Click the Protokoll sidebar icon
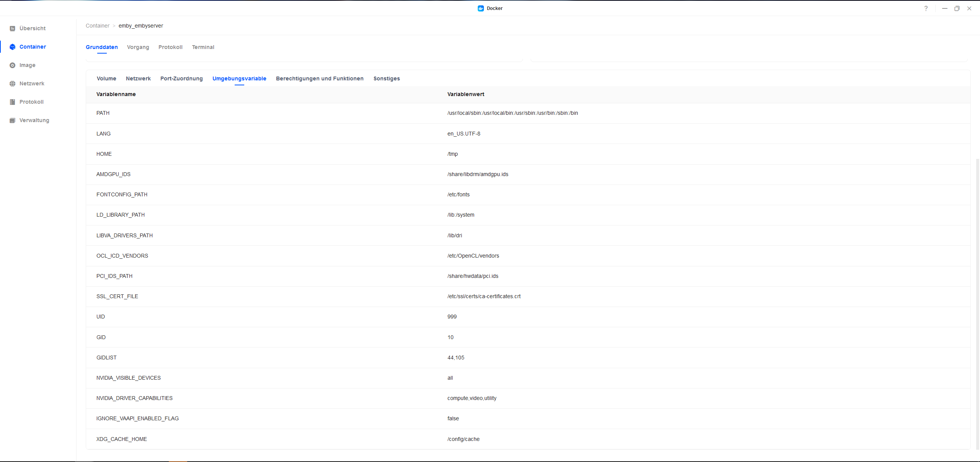Viewport: 980px width, 462px height. coord(12,102)
